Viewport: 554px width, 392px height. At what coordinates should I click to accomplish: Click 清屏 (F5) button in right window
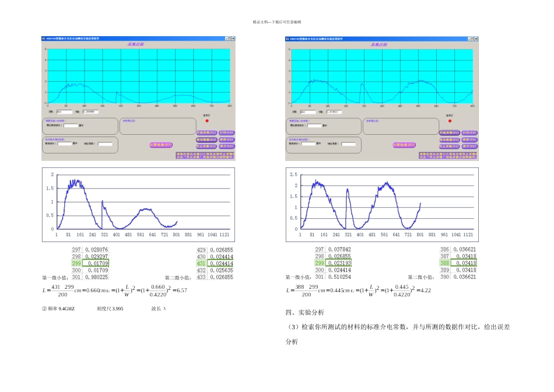469,139
